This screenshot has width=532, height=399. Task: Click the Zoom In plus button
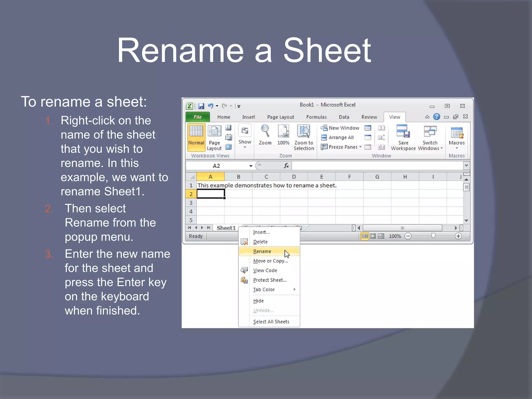click(458, 236)
